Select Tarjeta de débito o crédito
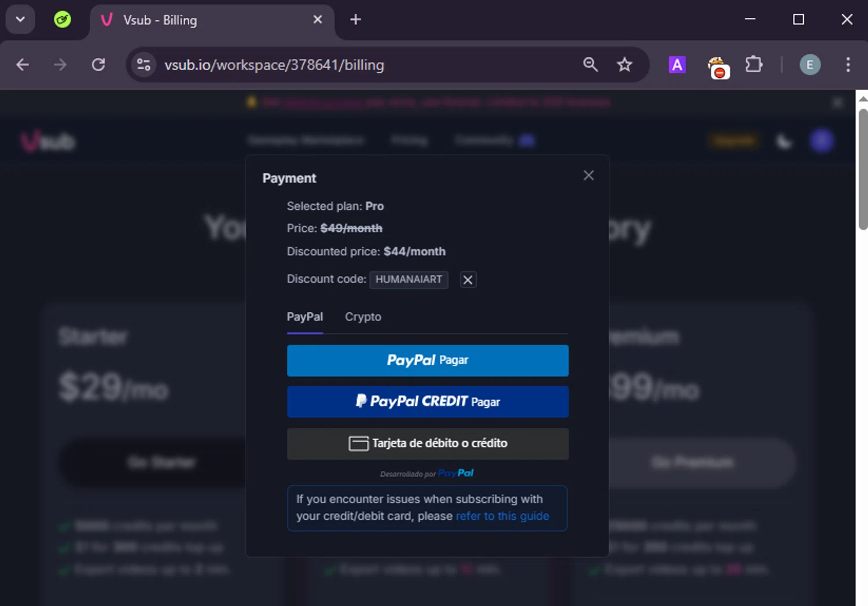The image size is (868, 606). pos(428,444)
